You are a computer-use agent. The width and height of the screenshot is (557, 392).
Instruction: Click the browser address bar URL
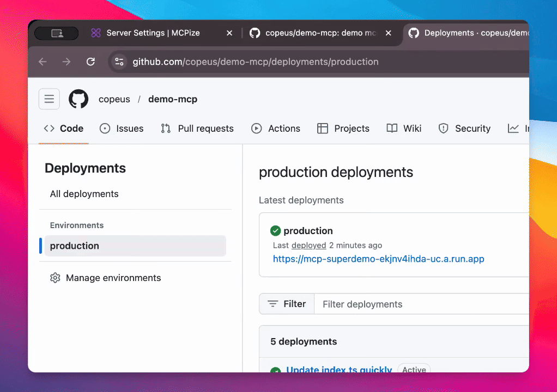pos(256,62)
